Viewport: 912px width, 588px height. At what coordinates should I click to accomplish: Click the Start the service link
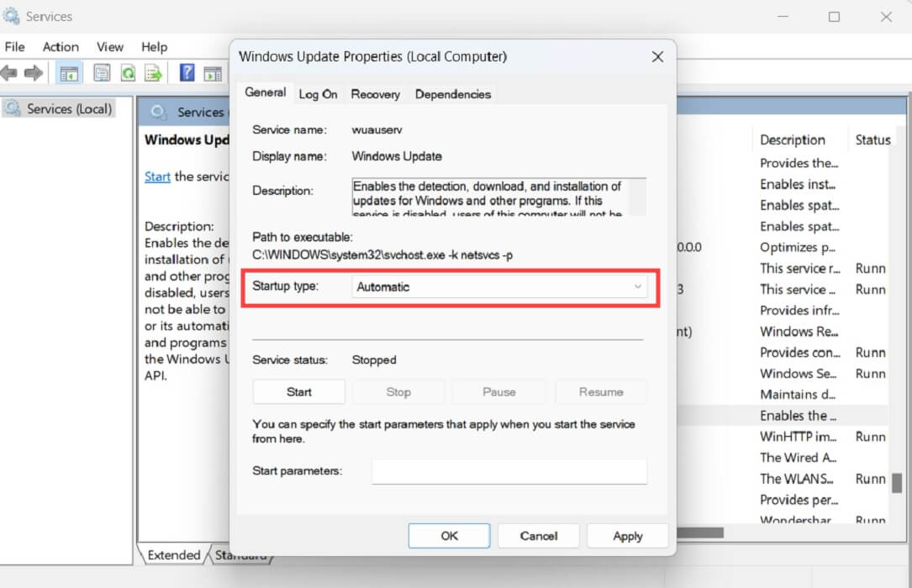click(x=157, y=176)
